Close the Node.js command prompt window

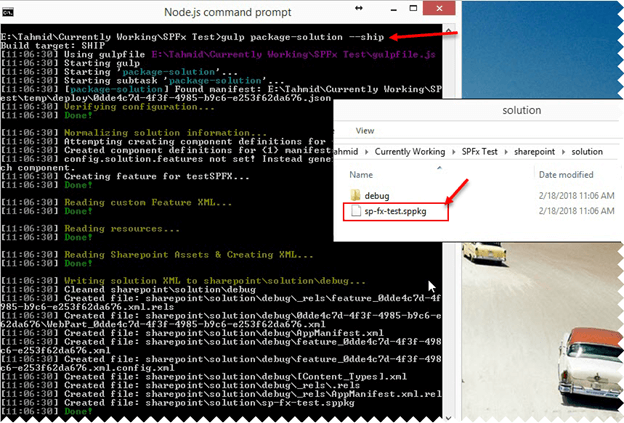pyautogui.click(x=439, y=8)
